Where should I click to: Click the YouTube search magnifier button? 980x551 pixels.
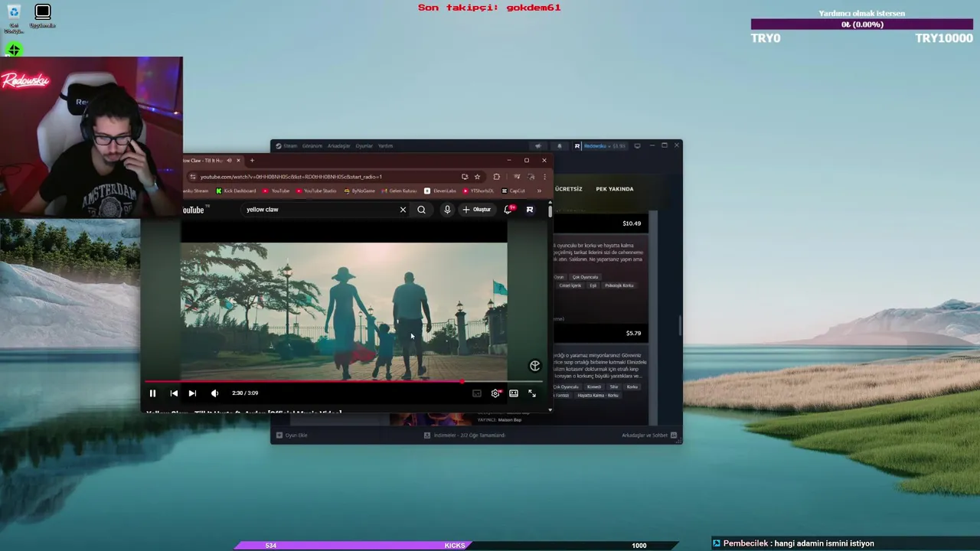(x=421, y=210)
